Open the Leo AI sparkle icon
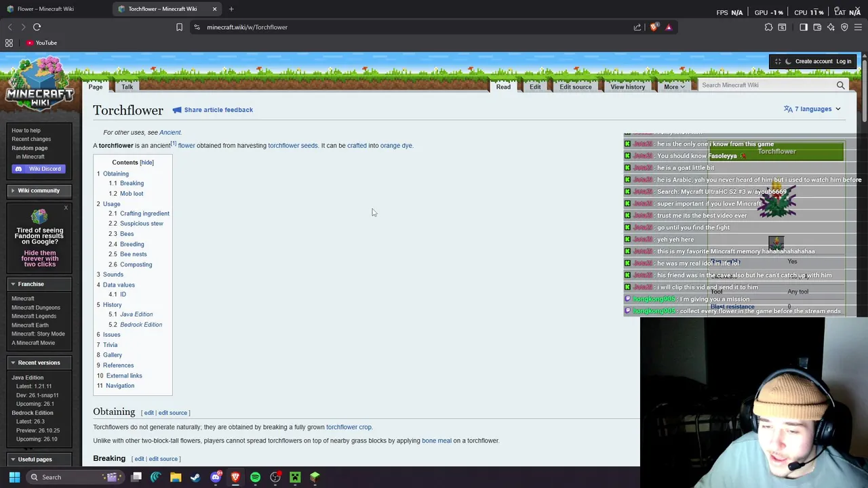Image resolution: width=868 pixels, height=488 pixels. pyautogui.click(x=831, y=27)
